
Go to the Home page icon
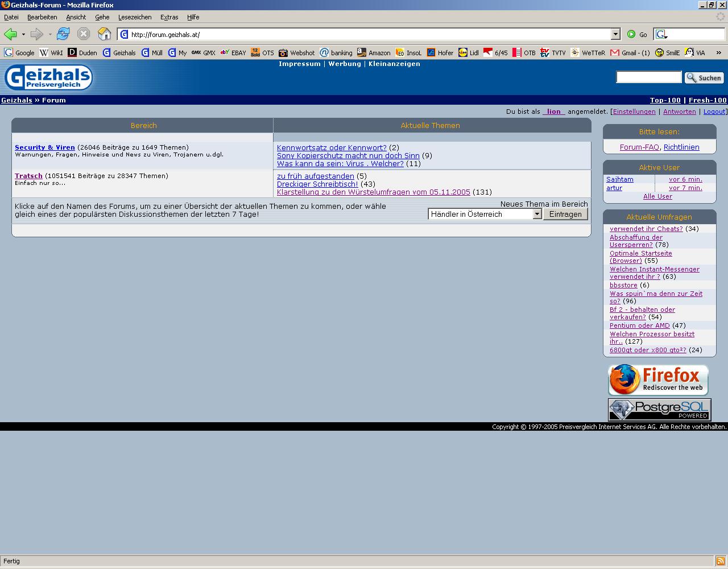105,34
